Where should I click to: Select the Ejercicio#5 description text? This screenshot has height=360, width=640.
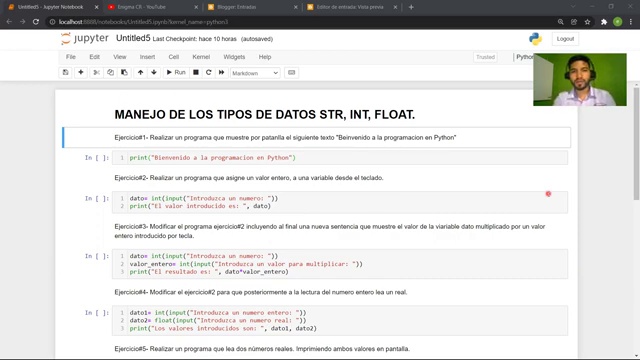(x=262, y=349)
